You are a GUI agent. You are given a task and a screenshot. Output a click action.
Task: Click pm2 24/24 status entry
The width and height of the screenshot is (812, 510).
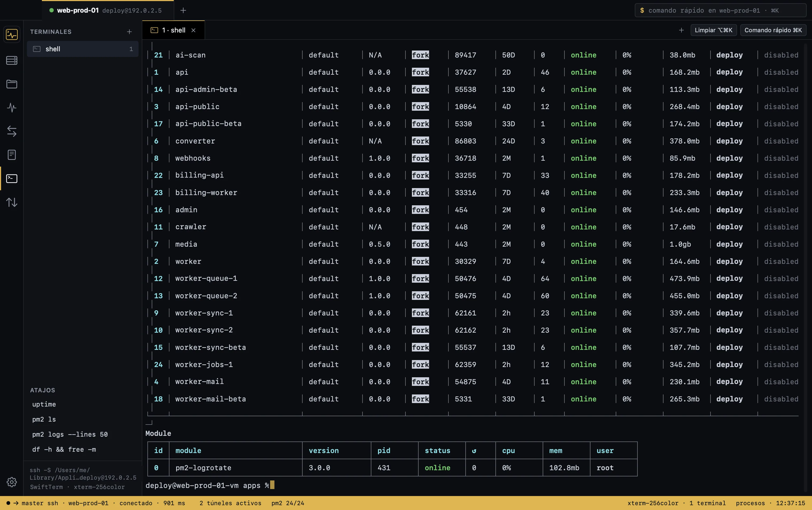pyautogui.click(x=288, y=503)
